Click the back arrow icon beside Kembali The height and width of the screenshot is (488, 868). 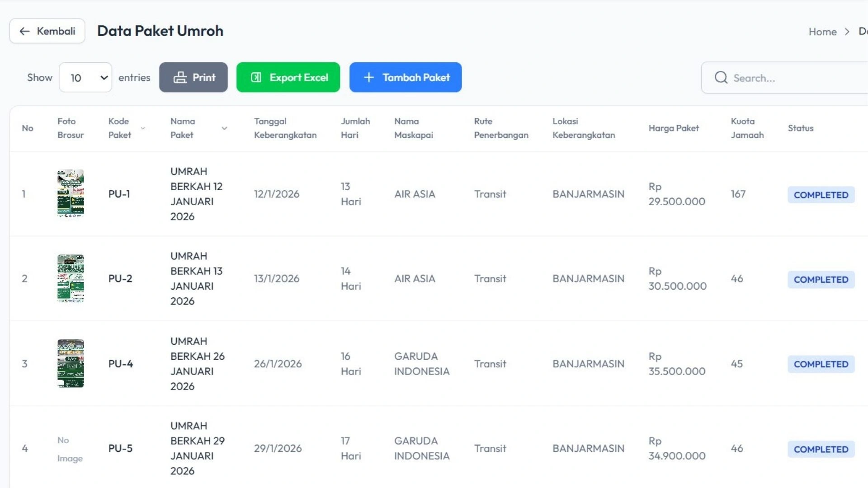24,31
